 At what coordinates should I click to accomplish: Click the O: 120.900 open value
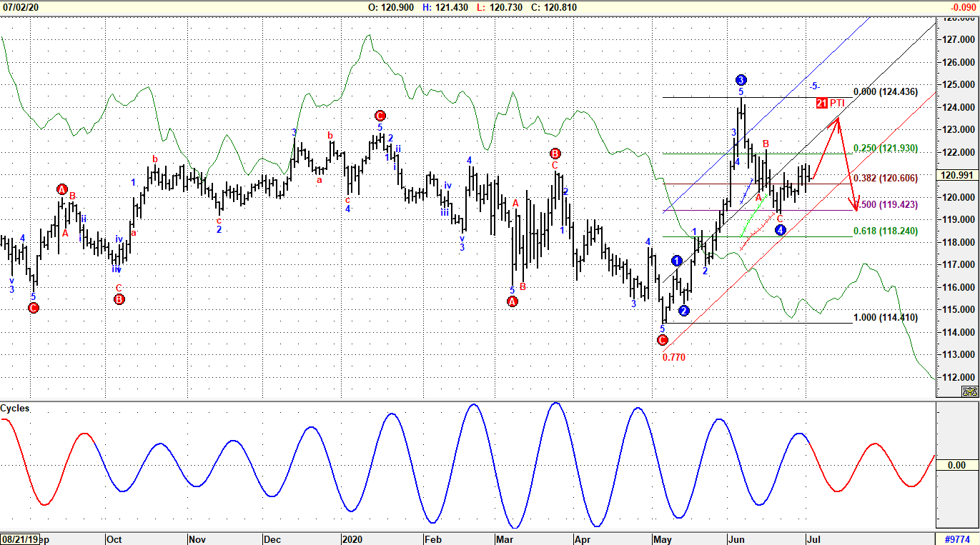tap(391, 7)
